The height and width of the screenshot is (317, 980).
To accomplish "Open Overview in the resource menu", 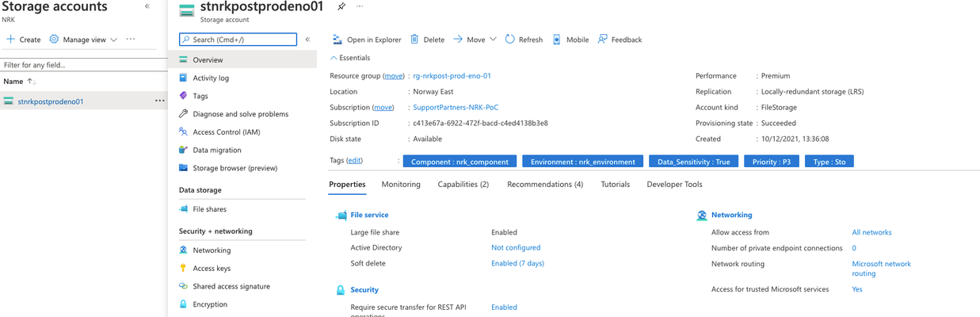I will pyautogui.click(x=242, y=59).
